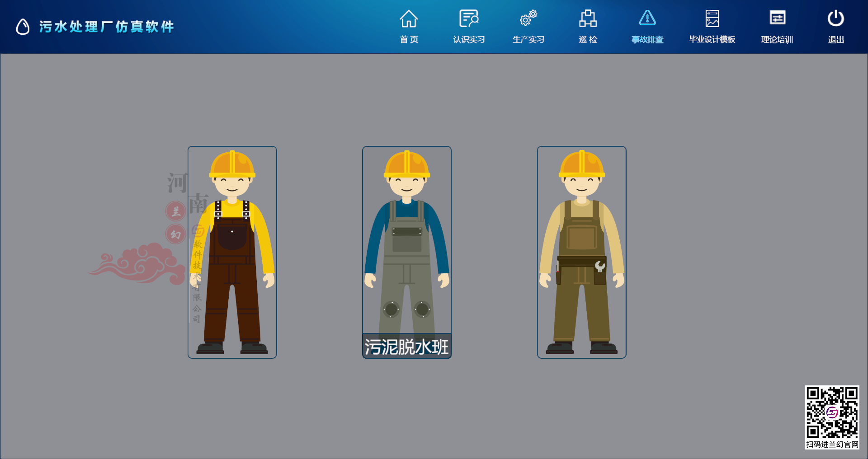This screenshot has height=459, width=868.
Task: Select the 理论培训 text label
Action: [777, 40]
